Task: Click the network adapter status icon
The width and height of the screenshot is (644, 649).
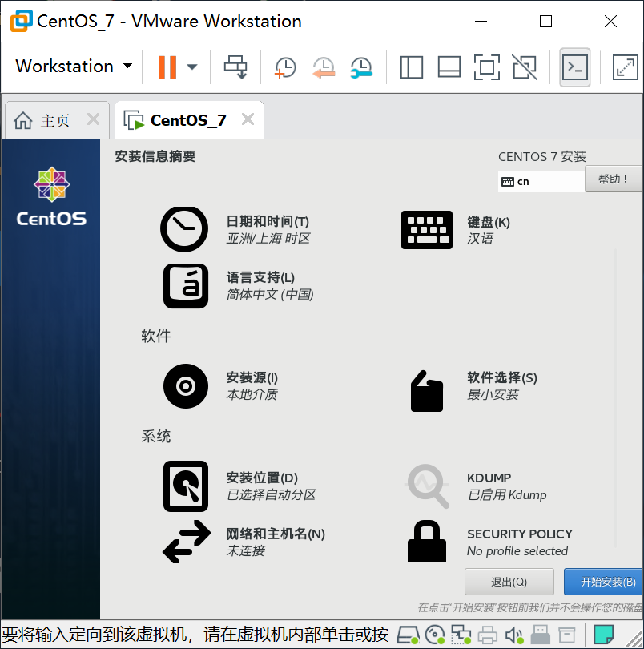Action: point(461,634)
